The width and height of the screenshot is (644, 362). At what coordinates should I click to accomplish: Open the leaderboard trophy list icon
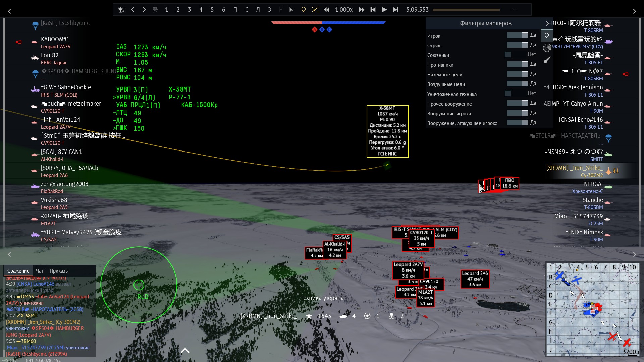point(121,10)
